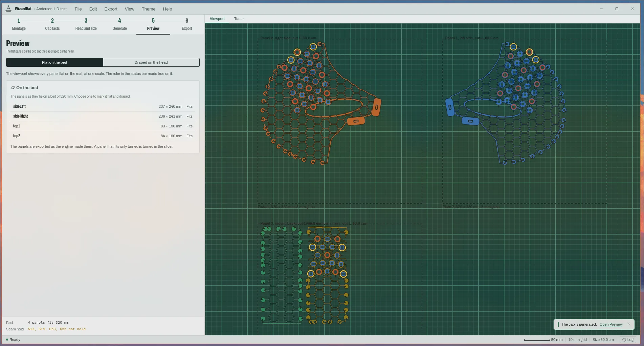The image size is (644, 346).
Task: Click the Log button in status bar
Action: pyautogui.click(x=628, y=340)
